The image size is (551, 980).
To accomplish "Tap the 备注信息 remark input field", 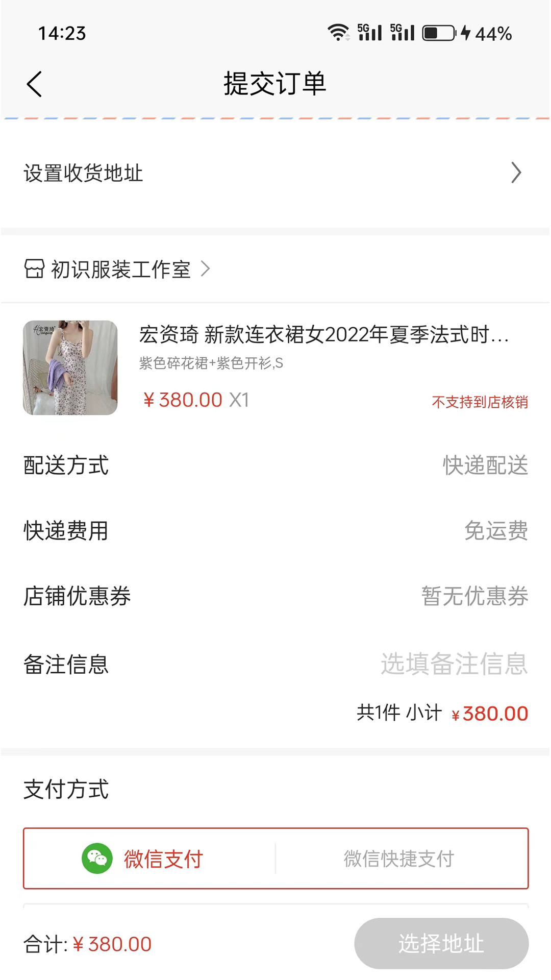I will click(x=454, y=664).
